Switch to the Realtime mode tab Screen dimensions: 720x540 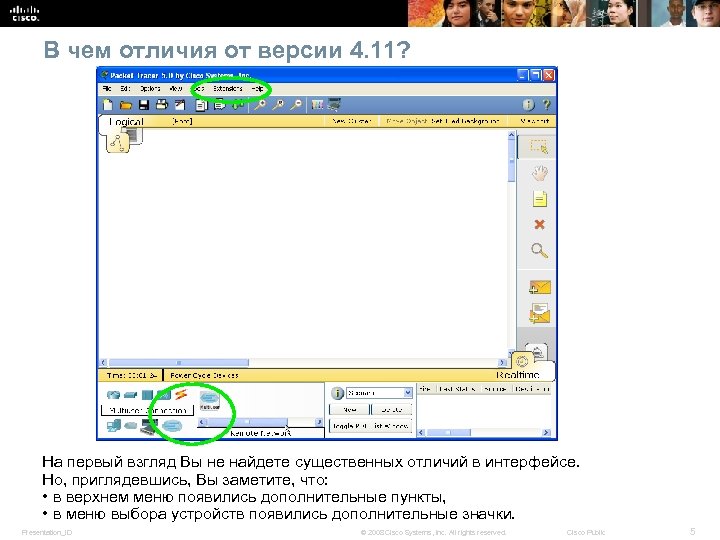point(518,375)
